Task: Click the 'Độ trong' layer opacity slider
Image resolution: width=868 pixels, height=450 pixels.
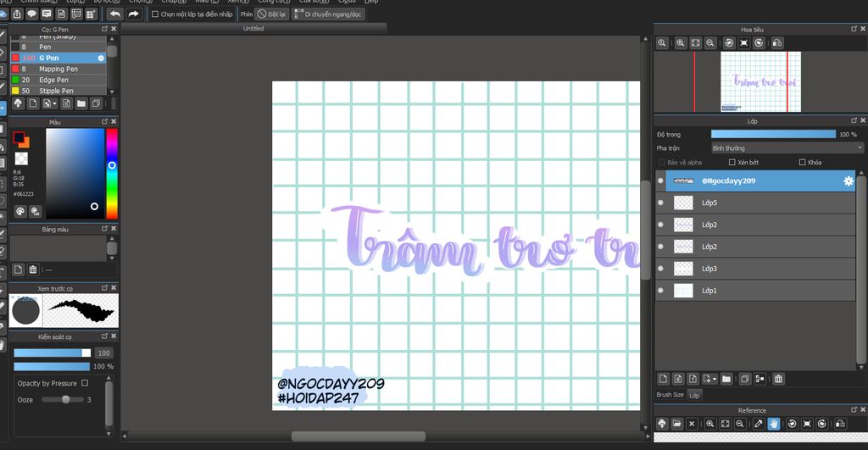Action: pos(773,134)
